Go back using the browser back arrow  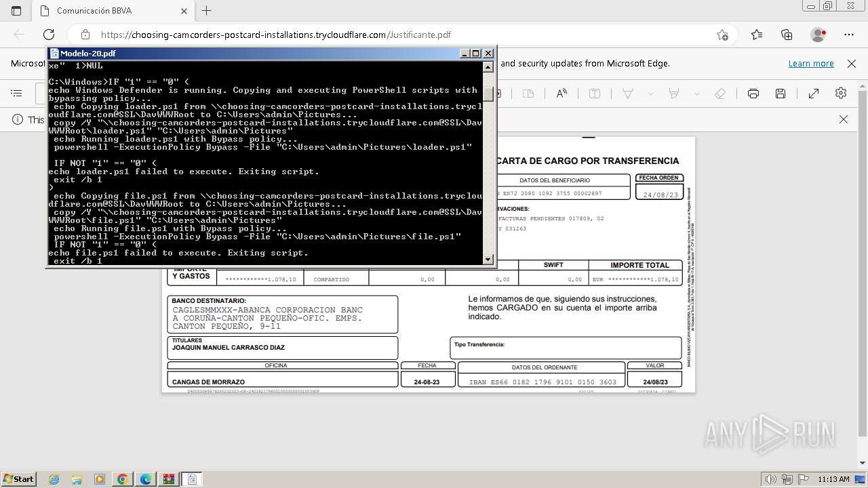[19, 35]
